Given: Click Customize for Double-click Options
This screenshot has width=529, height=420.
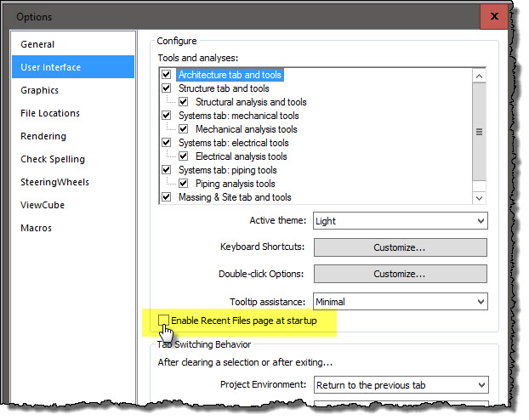Looking at the screenshot, I should click(400, 274).
